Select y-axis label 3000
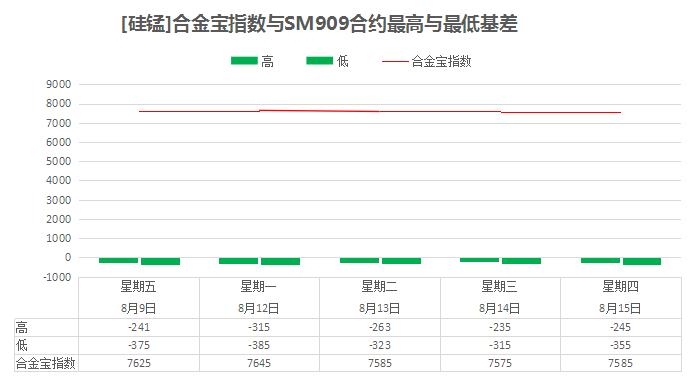The width and height of the screenshot is (696, 386). 59,200
